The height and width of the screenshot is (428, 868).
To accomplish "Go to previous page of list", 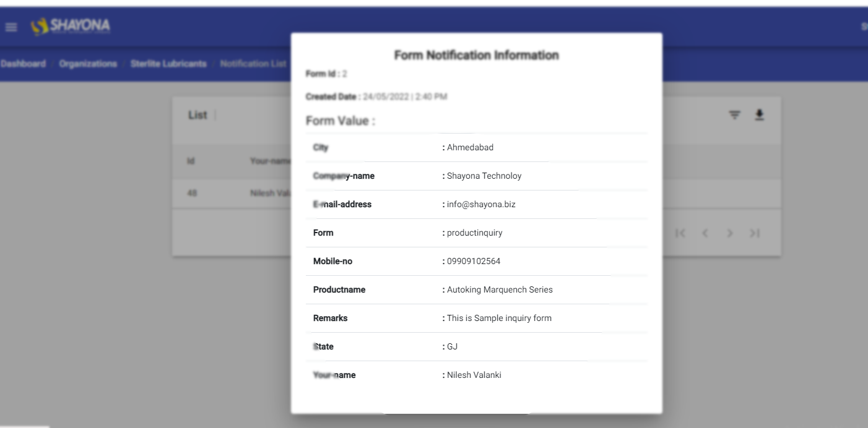I will pyautogui.click(x=705, y=233).
